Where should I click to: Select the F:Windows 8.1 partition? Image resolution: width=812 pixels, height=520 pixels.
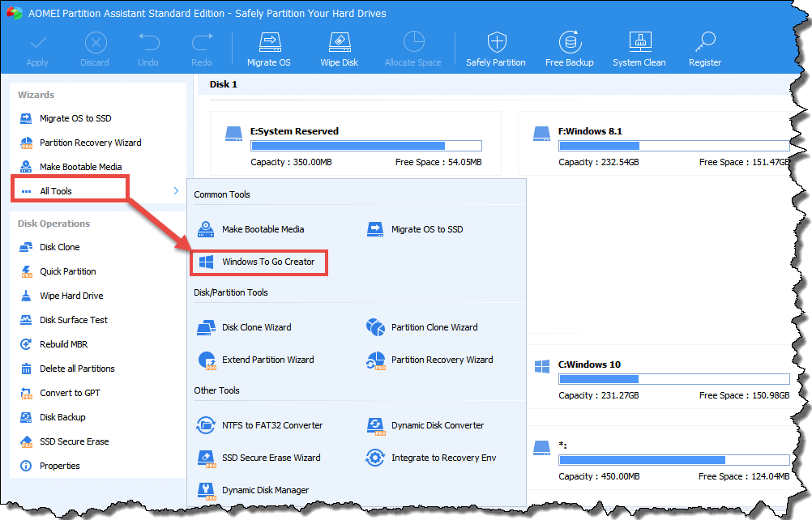pyautogui.click(x=655, y=144)
